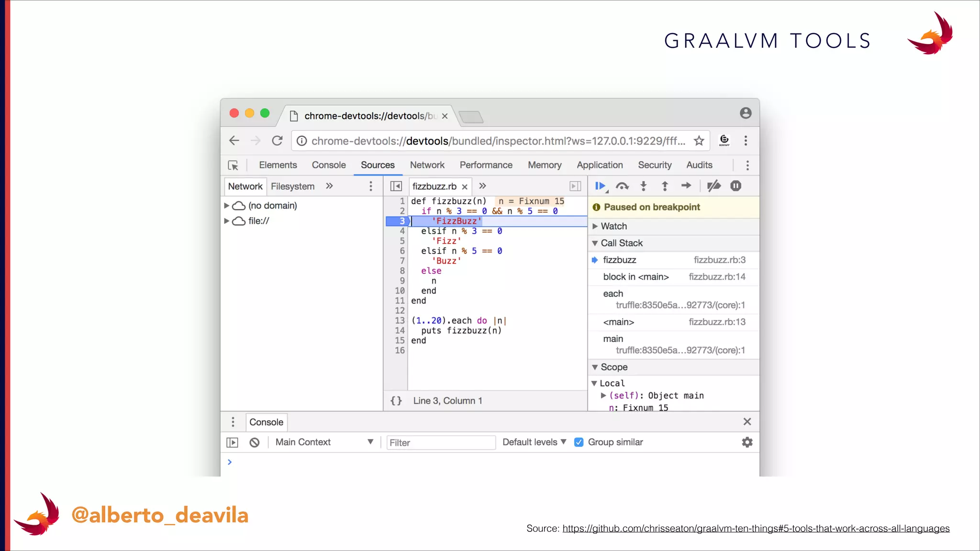
Task: Switch to the Network panel
Action: (x=427, y=165)
